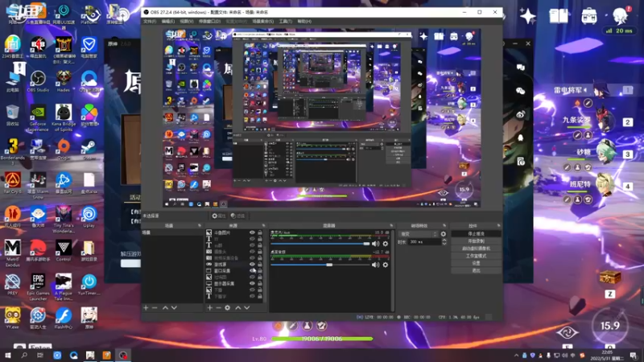Image resolution: width=644 pixels, height=362 pixels.
Task: Remove selected scene with minus icon
Action: pos(155,307)
